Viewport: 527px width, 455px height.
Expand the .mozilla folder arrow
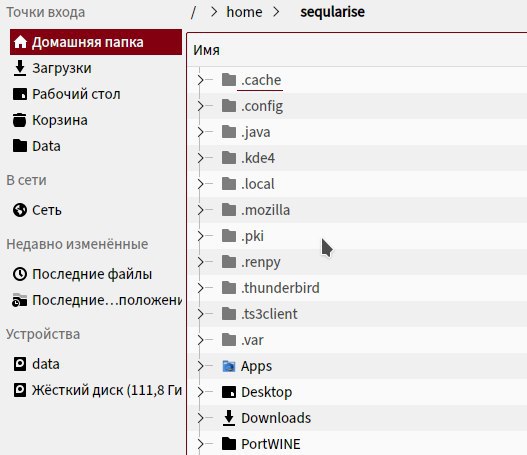(201, 210)
